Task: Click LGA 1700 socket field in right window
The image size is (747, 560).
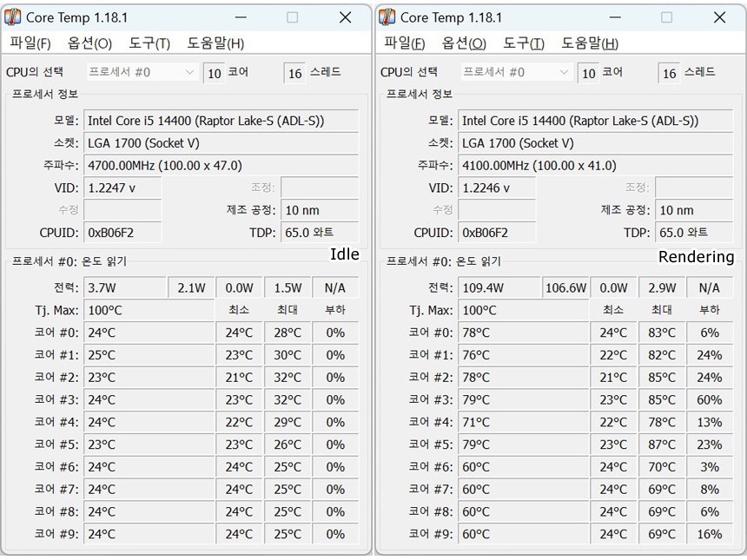Action: (596, 143)
